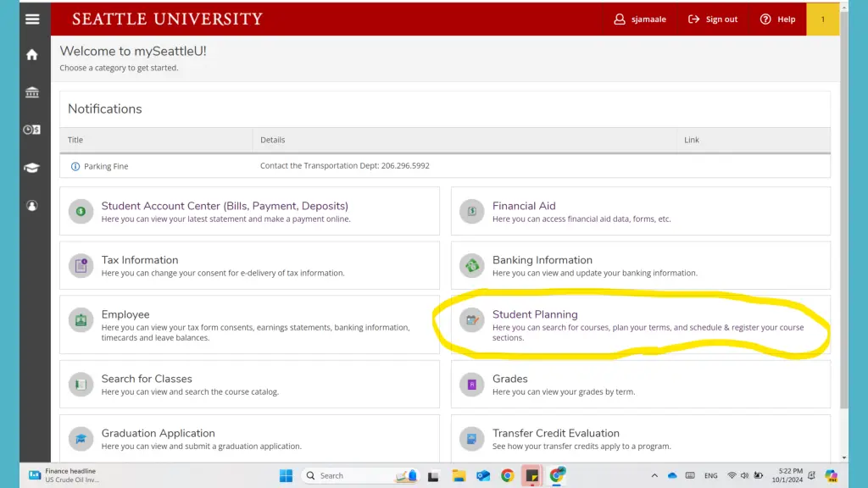The width and height of the screenshot is (868, 488).
Task: Open the Academics graduation cap sidebar icon
Action: click(x=32, y=168)
